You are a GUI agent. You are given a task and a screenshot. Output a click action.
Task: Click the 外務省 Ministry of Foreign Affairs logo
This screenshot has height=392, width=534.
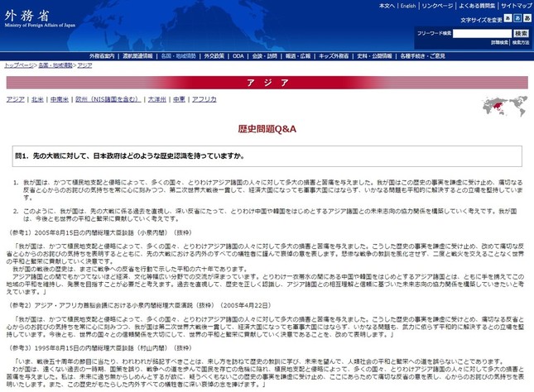point(40,19)
